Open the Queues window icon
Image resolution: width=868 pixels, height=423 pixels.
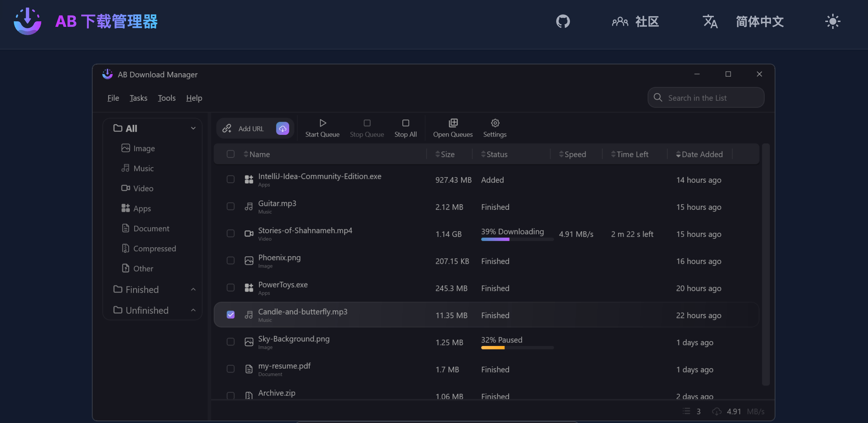[x=453, y=123]
